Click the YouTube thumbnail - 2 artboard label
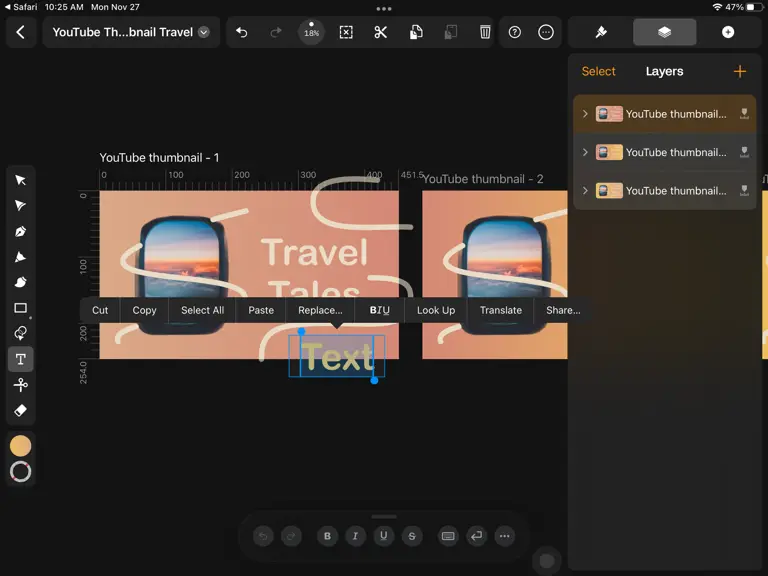 (x=483, y=179)
